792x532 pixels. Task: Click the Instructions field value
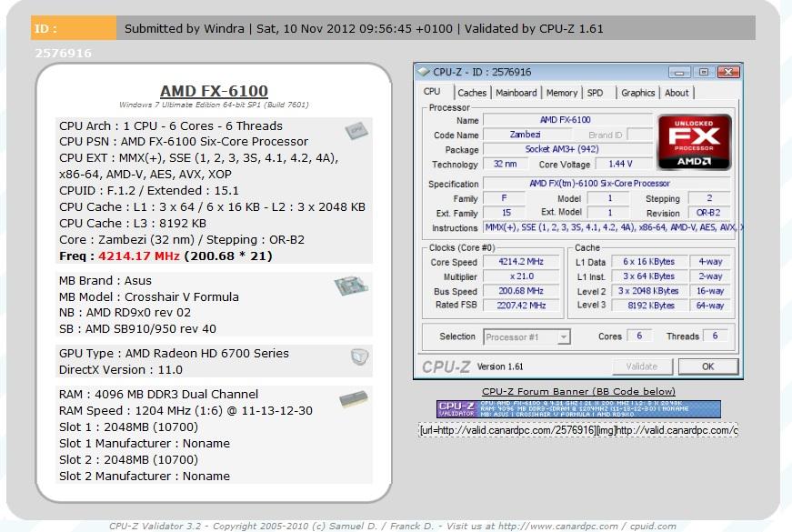(x=612, y=227)
